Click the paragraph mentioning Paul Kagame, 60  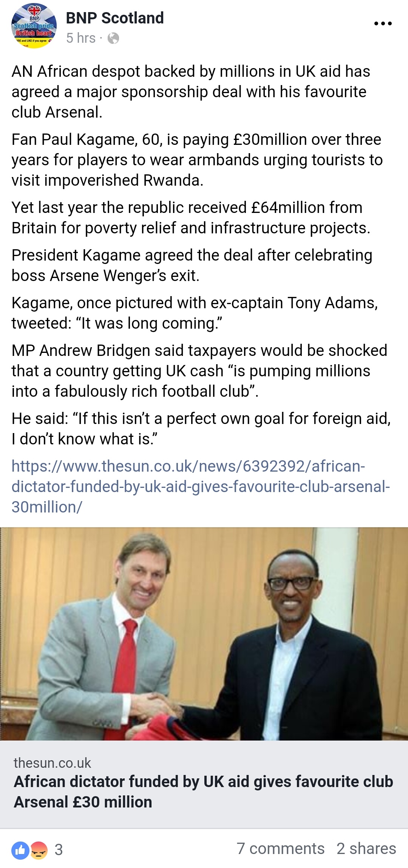[197, 160]
